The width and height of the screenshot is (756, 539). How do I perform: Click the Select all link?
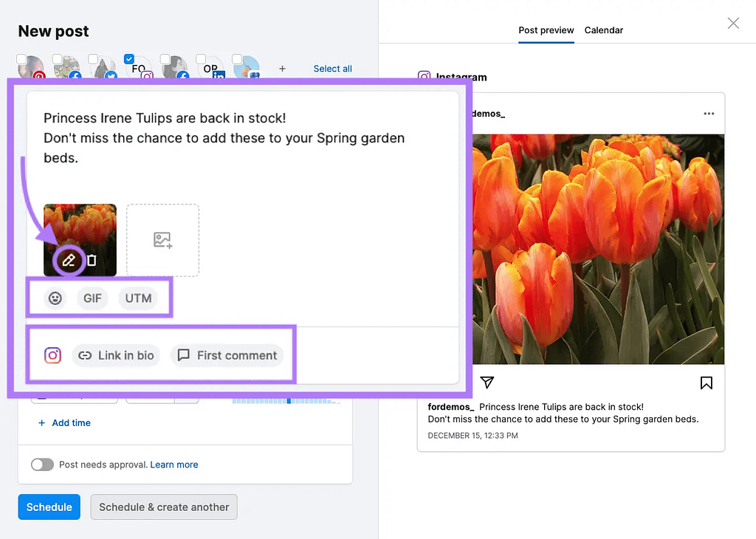pos(332,69)
